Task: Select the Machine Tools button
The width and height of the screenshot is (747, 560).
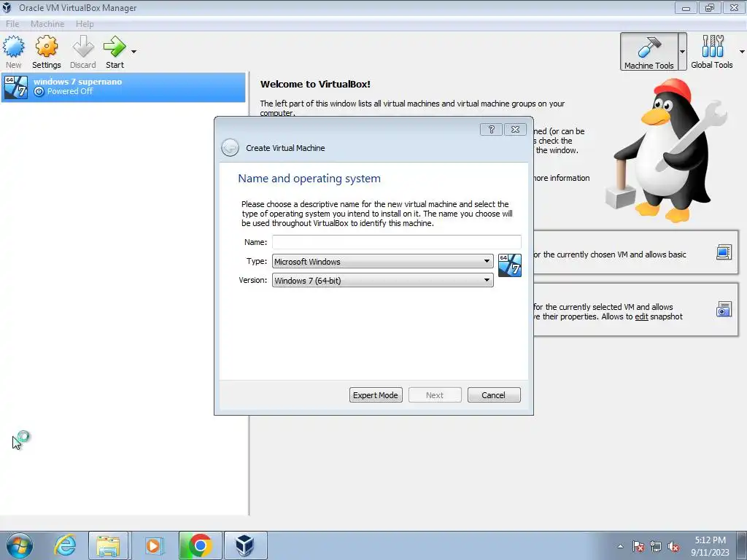Action: [649, 52]
